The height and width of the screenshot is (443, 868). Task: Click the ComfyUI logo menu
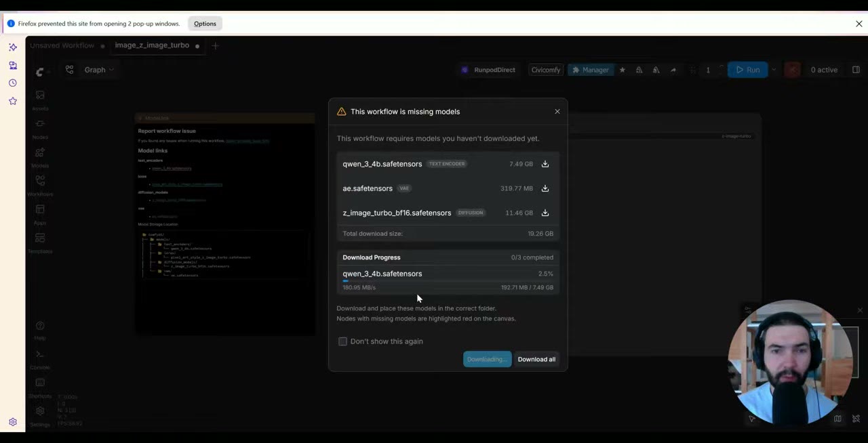[40, 72]
